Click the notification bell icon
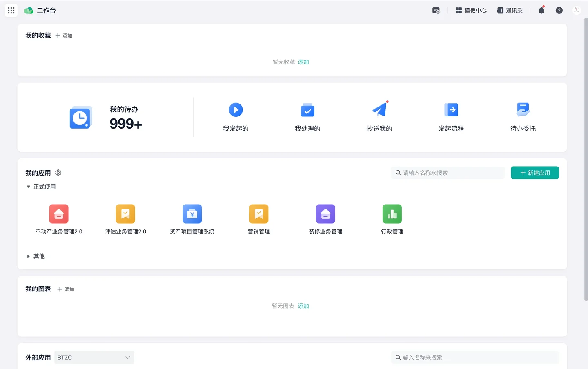This screenshot has width=588, height=369. (x=541, y=11)
